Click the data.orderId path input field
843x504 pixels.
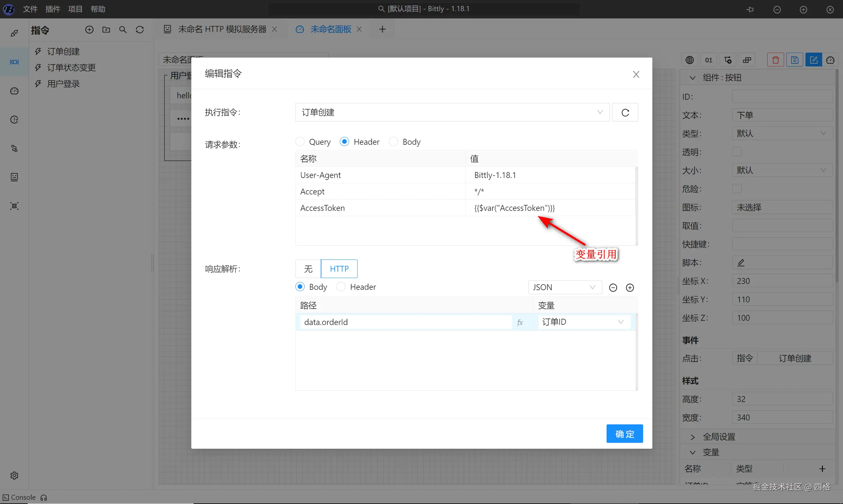pos(404,322)
